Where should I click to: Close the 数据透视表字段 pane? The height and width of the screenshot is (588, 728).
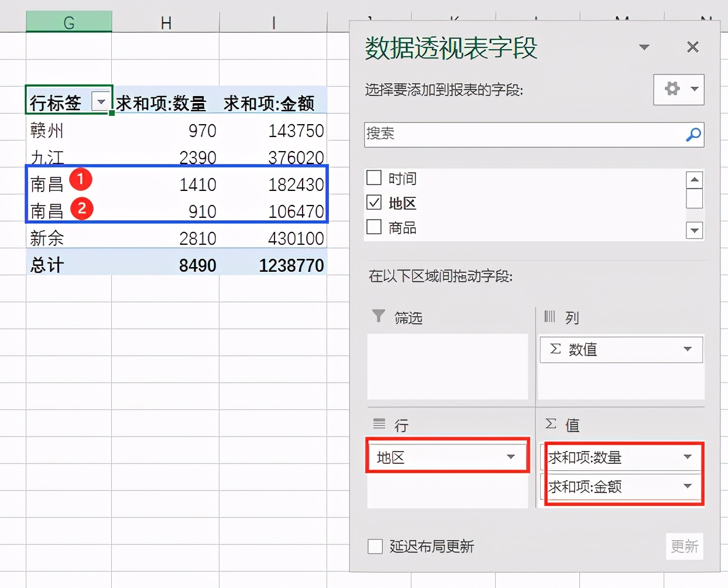pyautogui.click(x=693, y=47)
